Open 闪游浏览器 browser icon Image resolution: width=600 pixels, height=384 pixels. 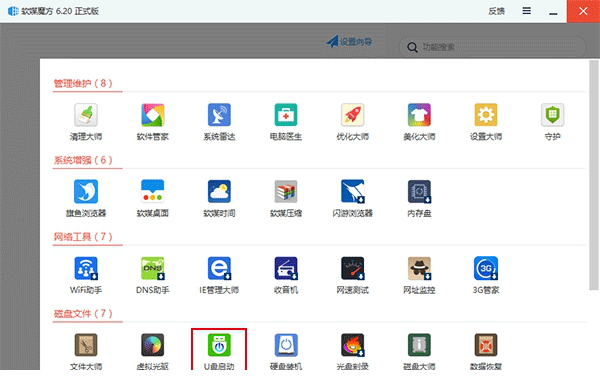352,198
